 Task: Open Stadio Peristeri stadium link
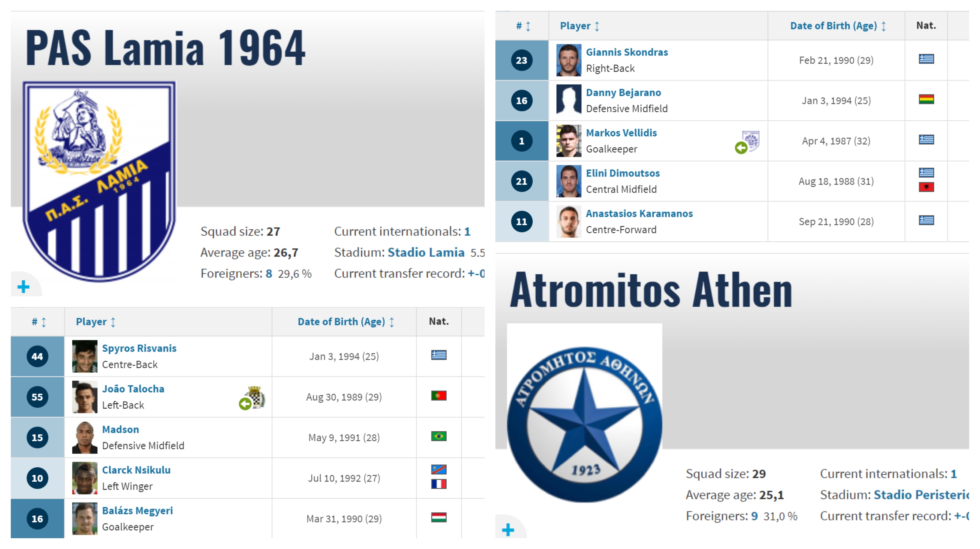[921, 495]
